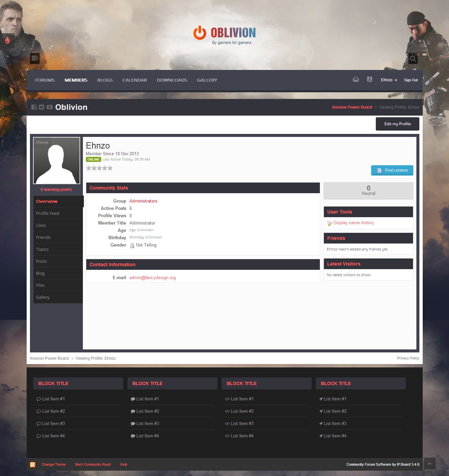Image resolution: width=449 pixels, height=476 pixels.
Task: Open the Forums navigation tab
Action: click(45, 80)
